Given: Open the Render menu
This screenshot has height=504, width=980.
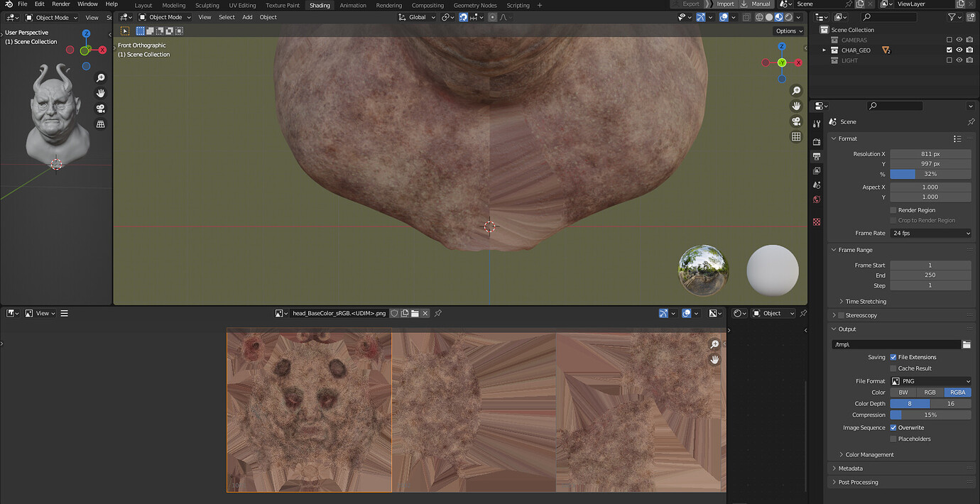Looking at the screenshot, I should click(x=61, y=4).
